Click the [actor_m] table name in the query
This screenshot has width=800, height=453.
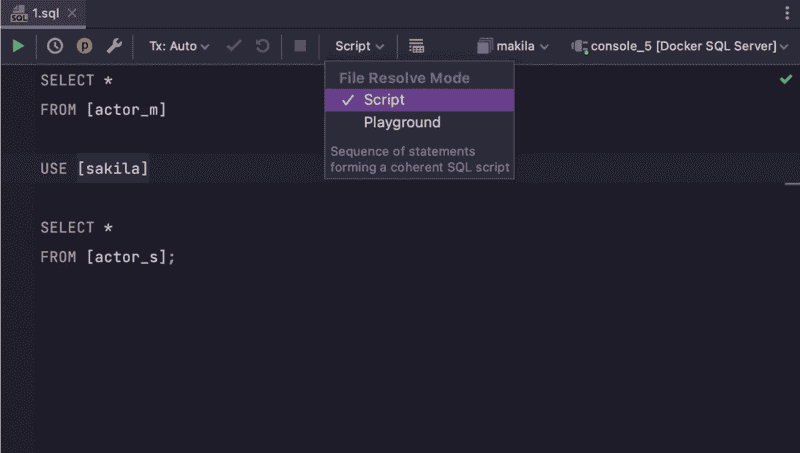pos(126,110)
